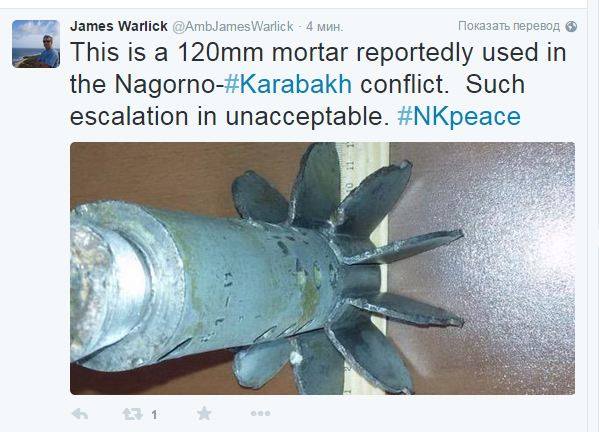
Task: Reply to James Warlick's tweet
Action: (80, 414)
